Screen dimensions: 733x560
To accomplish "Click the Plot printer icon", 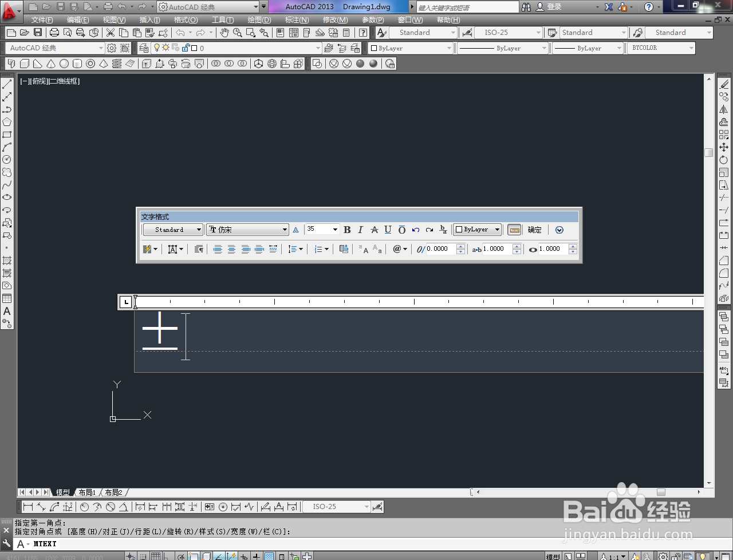I will [x=54, y=33].
